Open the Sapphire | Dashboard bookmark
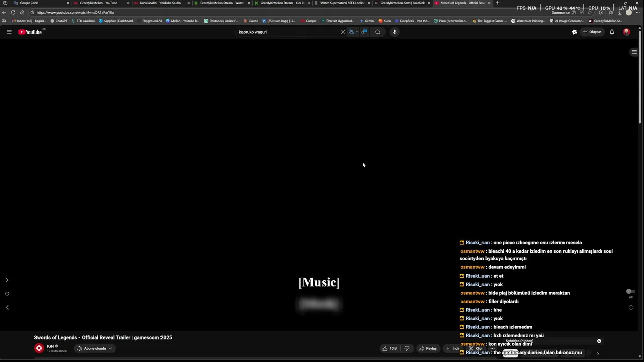644x362 pixels. pyautogui.click(x=116, y=21)
